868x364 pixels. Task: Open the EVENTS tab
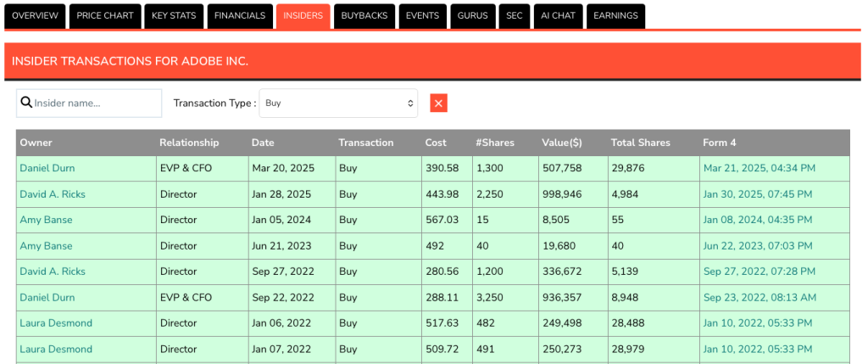[422, 15]
